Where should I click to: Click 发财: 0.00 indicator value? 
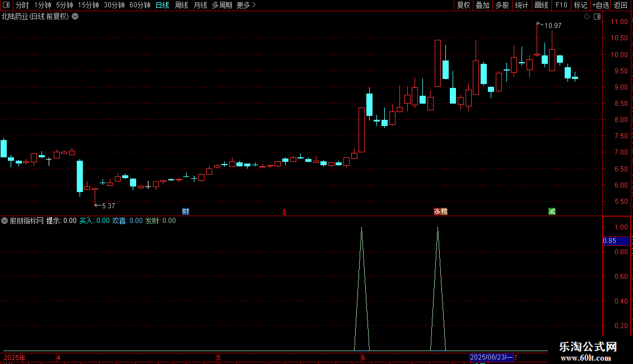[x=160, y=221]
